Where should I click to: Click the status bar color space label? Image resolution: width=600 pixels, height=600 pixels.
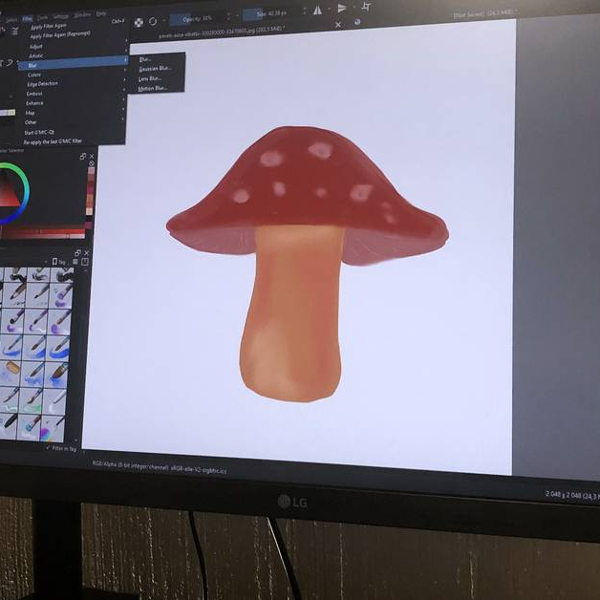[x=159, y=467]
